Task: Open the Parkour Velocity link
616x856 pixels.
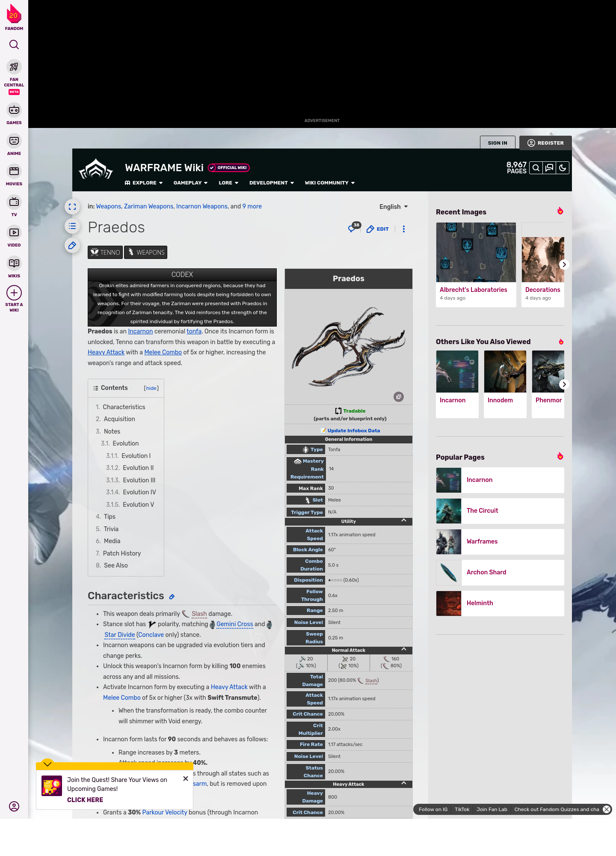Action: point(165,812)
